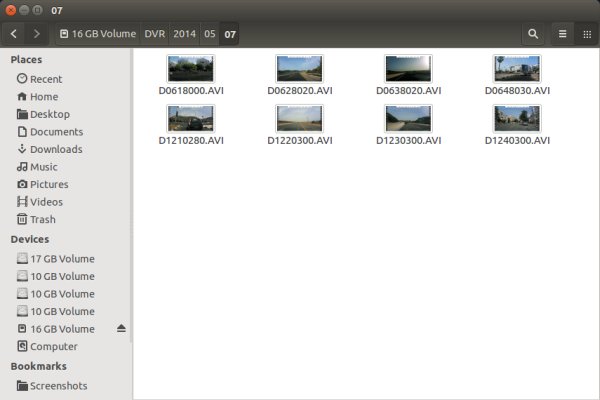Open Home in sidebar
The width and height of the screenshot is (600, 400).
44,96
